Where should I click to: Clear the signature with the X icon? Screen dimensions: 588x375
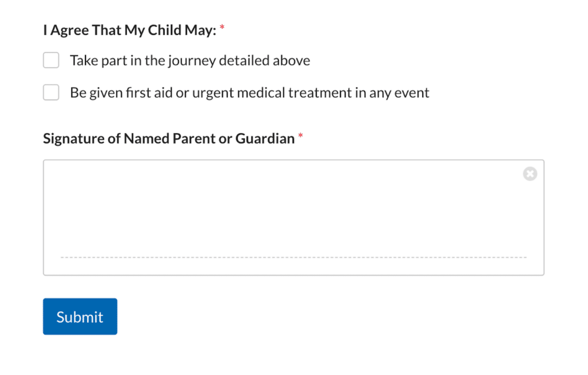click(x=530, y=173)
